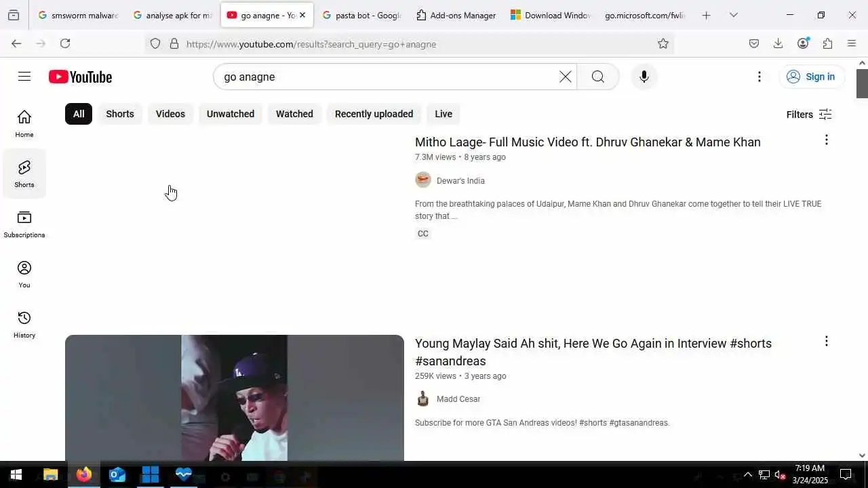Select the All filter chip
Image resolution: width=868 pixels, height=488 pixels.
79,114
